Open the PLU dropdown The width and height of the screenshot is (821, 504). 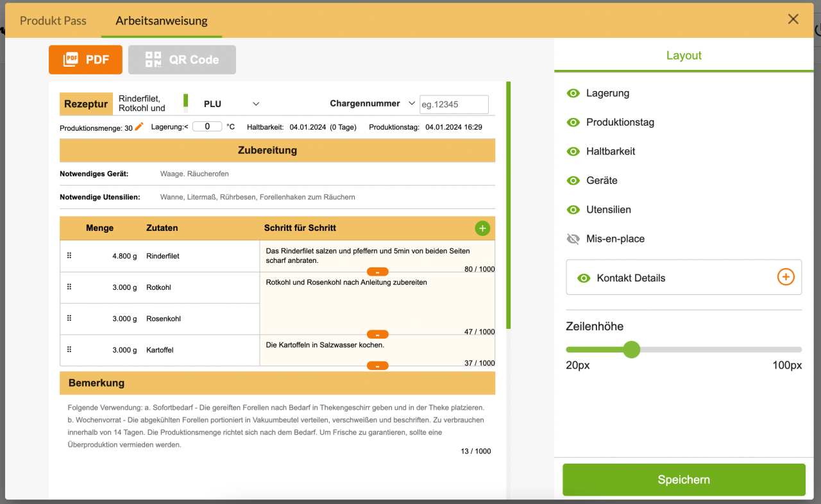[x=255, y=103]
